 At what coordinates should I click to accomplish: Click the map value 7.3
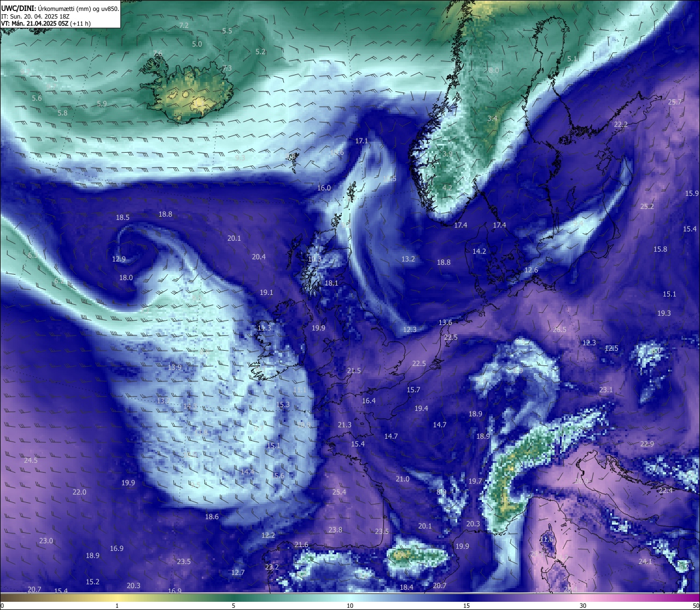227,68
